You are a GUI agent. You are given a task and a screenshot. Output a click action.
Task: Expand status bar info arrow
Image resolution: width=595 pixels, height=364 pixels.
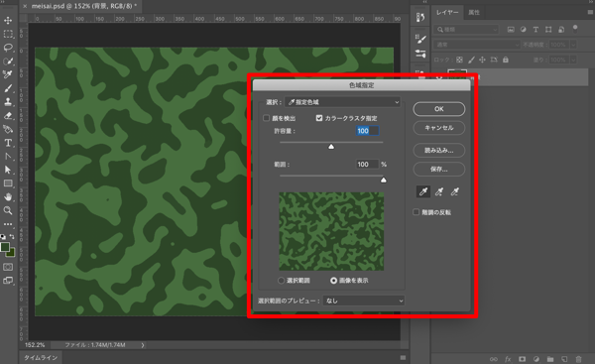click(x=143, y=345)
